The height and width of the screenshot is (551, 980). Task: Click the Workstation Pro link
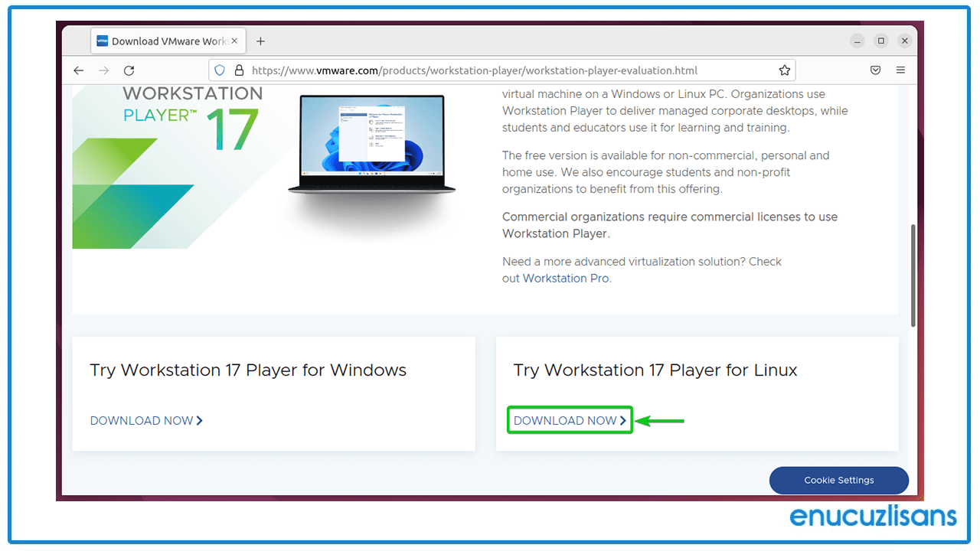point(566,278)
